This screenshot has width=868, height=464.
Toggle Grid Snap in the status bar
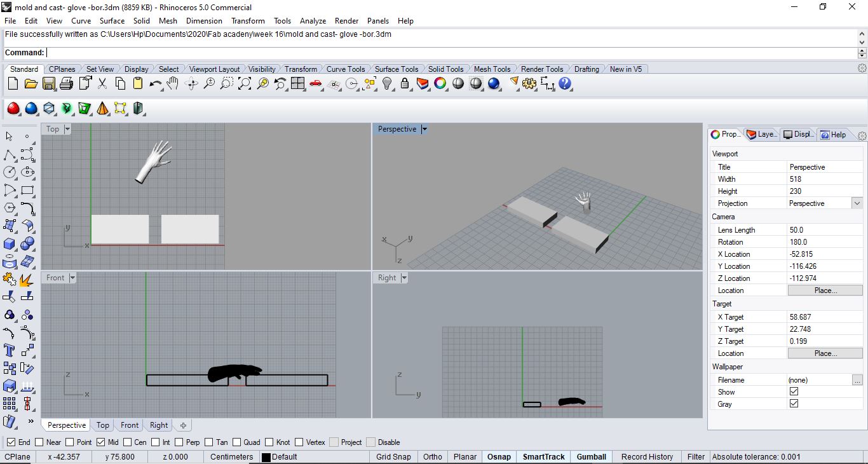[393, 457]
